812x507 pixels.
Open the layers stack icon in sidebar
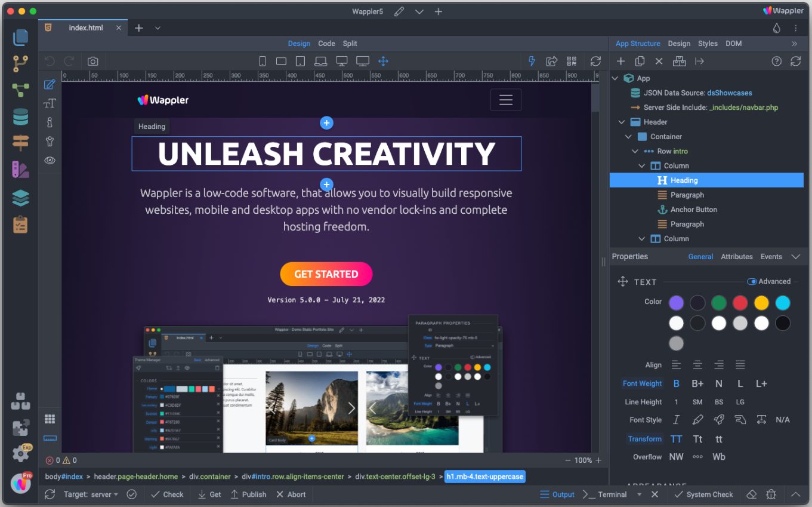pyautogui.click(x=20, y=198)
